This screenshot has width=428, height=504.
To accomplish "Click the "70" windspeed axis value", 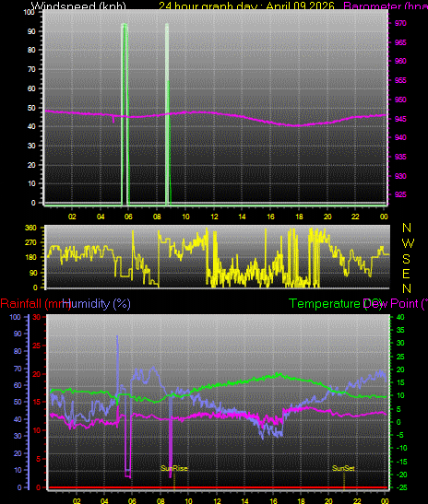I will [31, 69].
